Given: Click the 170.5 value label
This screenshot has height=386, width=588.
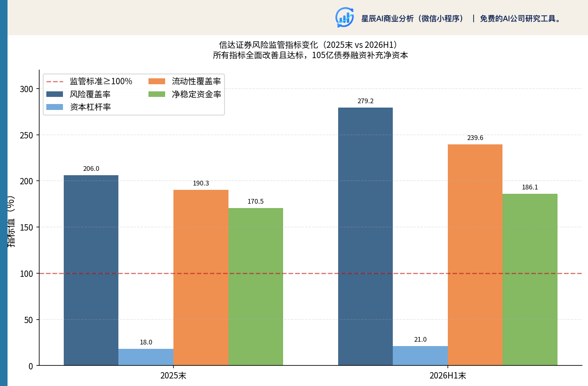Looking at the screenshot, I should click(255, 202).
